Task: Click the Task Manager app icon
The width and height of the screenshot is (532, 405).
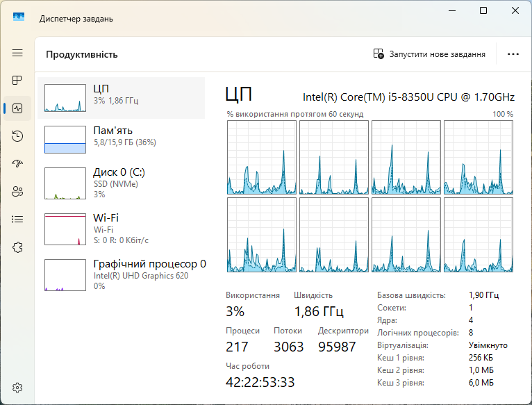Action: pyautogui.click(x=19, y=17)
